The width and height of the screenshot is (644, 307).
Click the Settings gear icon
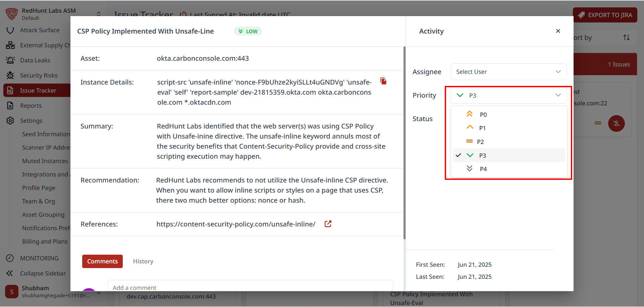(x=10, y=121)
